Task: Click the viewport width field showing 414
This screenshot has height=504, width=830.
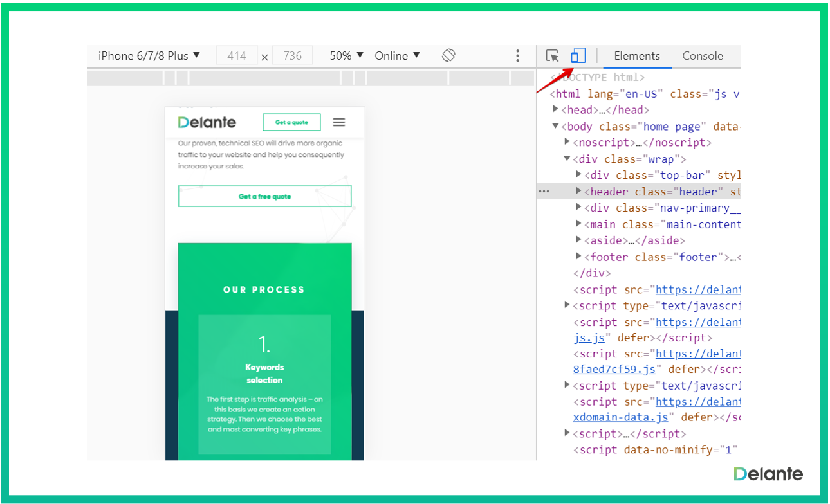Action: (x=237, y=56)
